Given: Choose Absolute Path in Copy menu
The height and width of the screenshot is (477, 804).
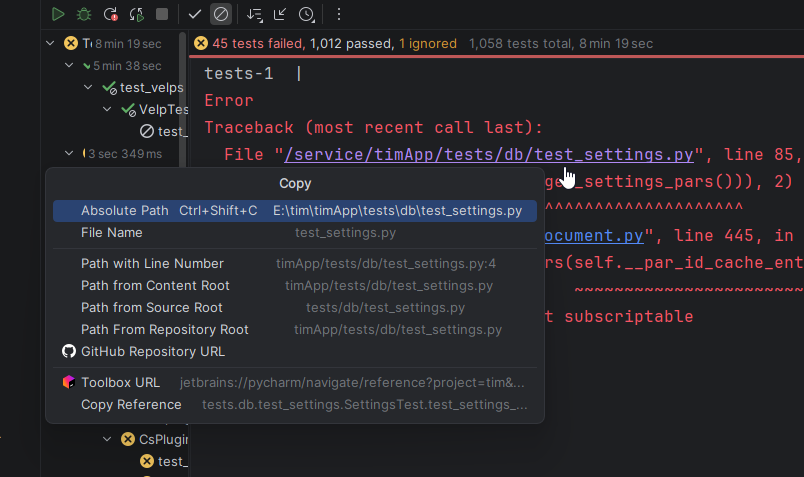Looking at the screenshot, I should [x=125, y=211].
